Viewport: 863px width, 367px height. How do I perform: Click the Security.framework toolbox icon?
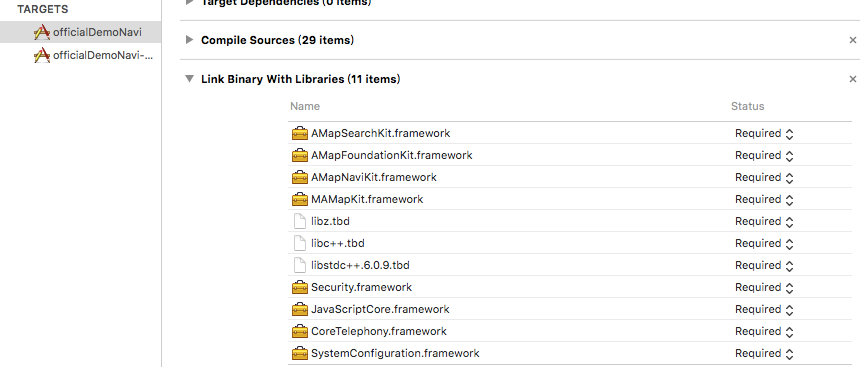coord(299,287)
